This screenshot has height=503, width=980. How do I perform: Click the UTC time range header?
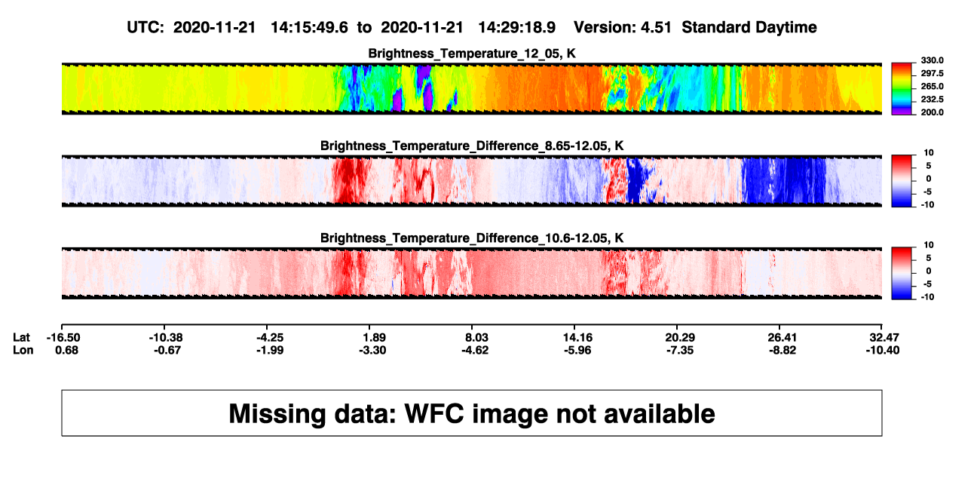pos(342,27)
